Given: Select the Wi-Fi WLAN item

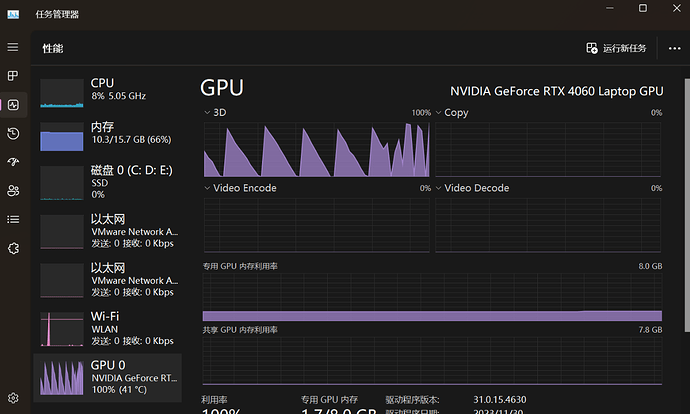Looking at the screenshot, I should coord(108,329).
